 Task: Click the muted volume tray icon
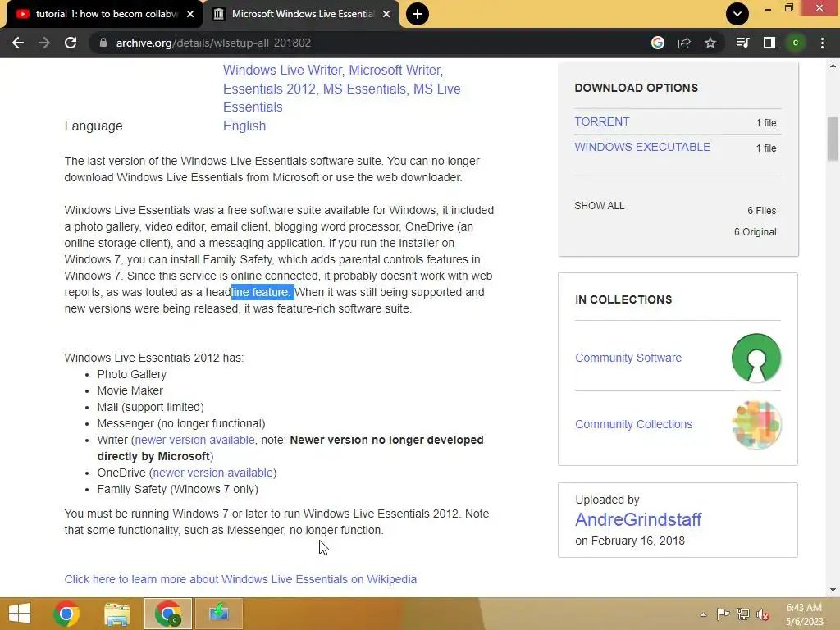(763, 614)
